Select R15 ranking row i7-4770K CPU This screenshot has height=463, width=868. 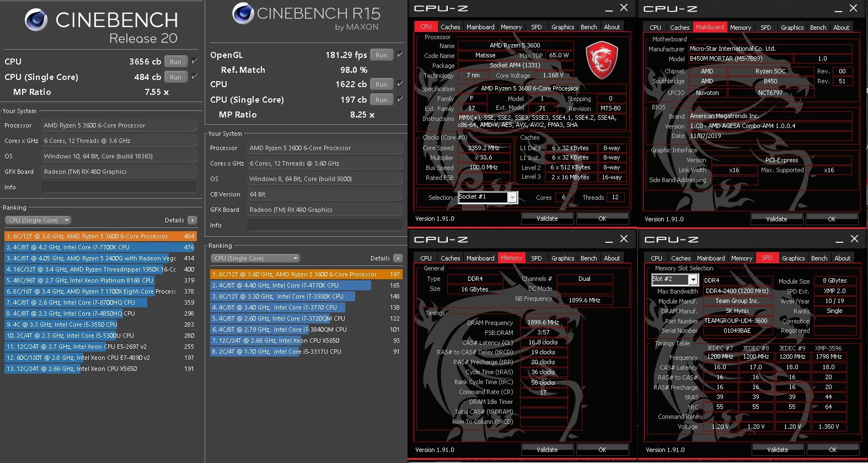(306, 285)
